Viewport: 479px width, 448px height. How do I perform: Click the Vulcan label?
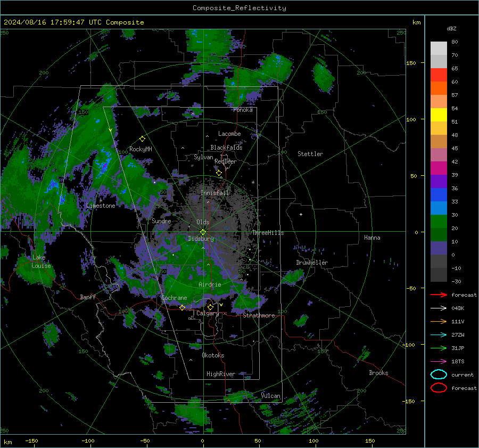pos(270,396)
